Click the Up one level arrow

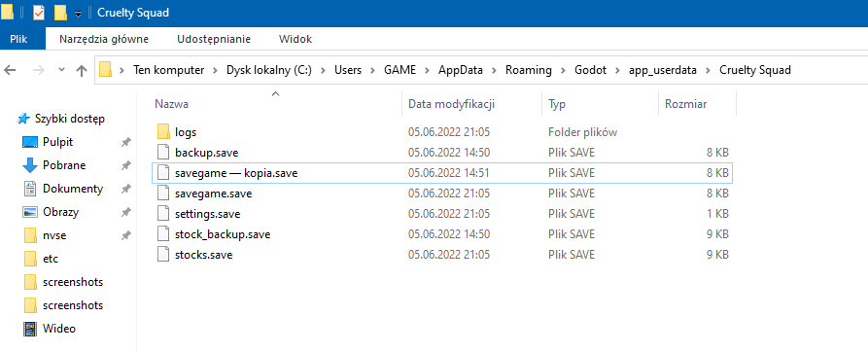pyautogui.click(x=82, y=70)
